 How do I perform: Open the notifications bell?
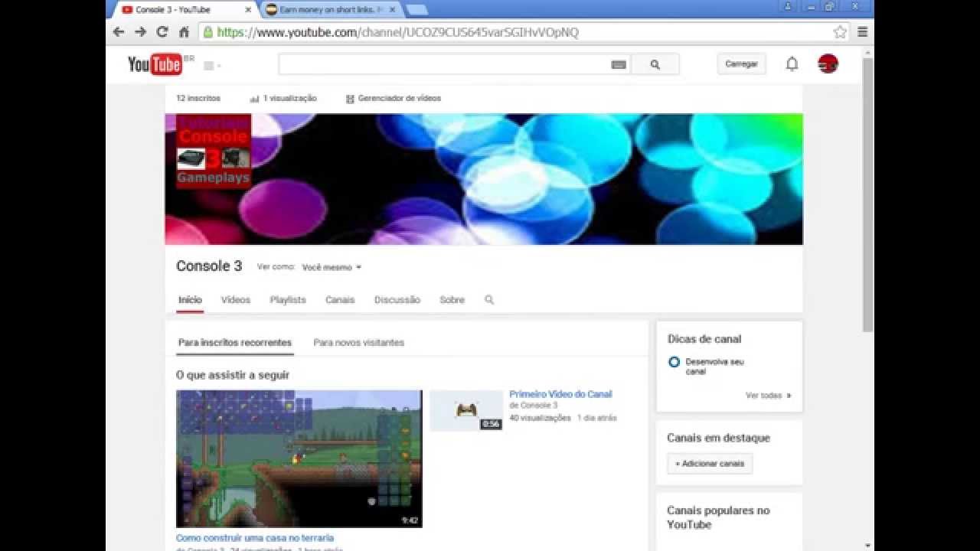click(792, 64)
